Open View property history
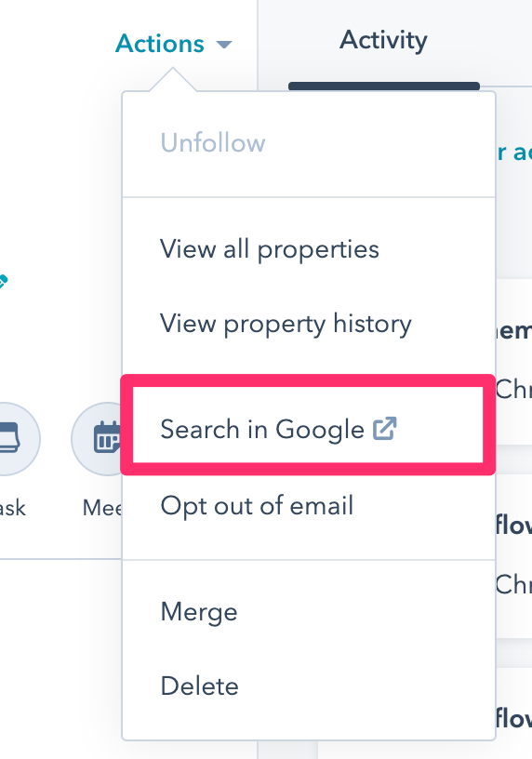 pos(286,324)
